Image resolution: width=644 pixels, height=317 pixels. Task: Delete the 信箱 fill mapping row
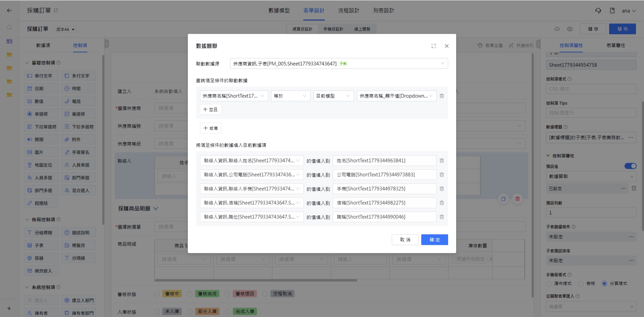(442, 203)
